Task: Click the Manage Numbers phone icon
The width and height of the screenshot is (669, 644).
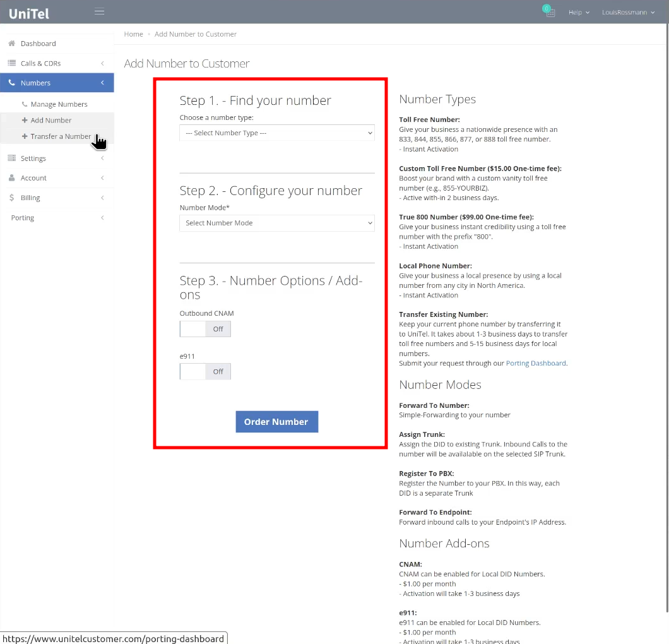Action: click(x=25, y=104)
